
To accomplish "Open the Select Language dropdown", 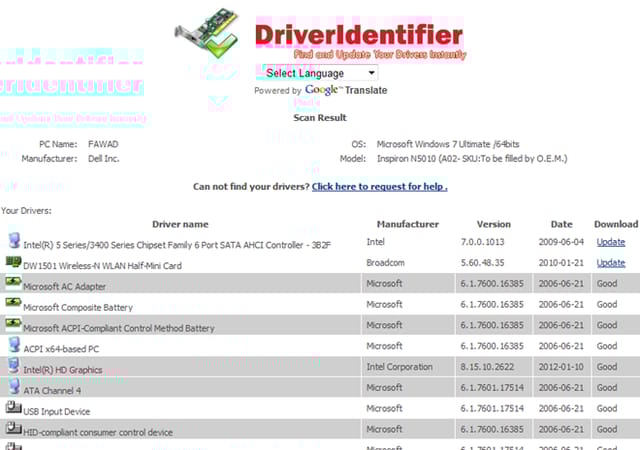I will click(319, 73).
